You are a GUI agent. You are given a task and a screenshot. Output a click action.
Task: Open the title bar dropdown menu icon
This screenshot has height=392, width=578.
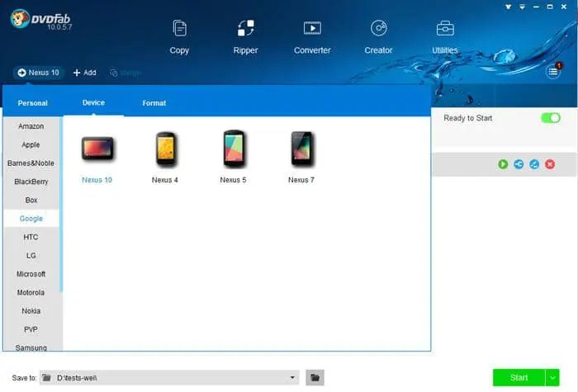(x=522, y=7)
